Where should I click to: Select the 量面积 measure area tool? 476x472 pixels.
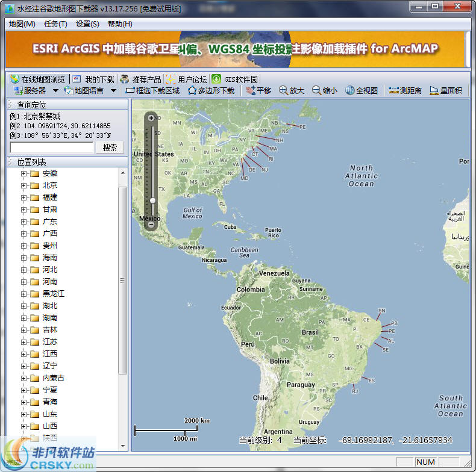pyautogui.click(x=446, y=90)
